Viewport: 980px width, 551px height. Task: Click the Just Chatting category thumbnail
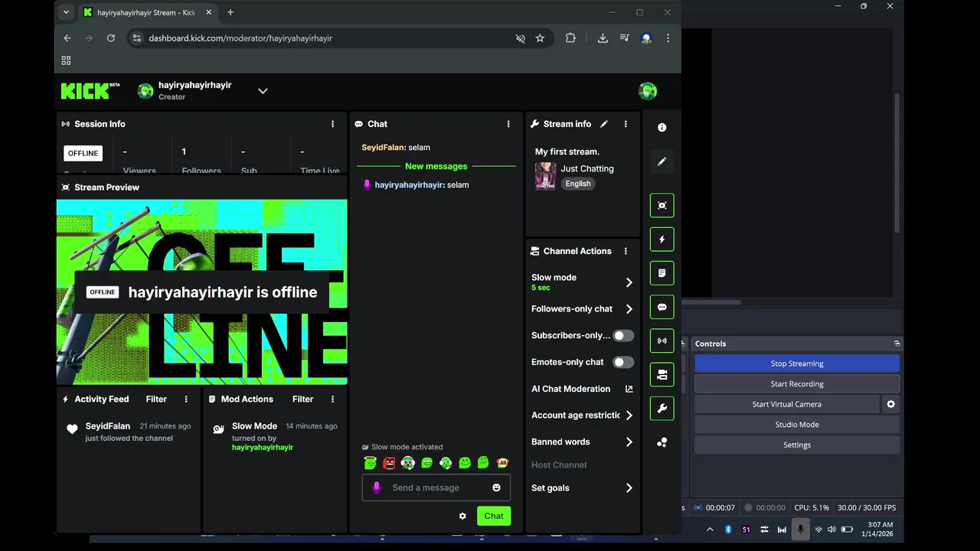545,176
